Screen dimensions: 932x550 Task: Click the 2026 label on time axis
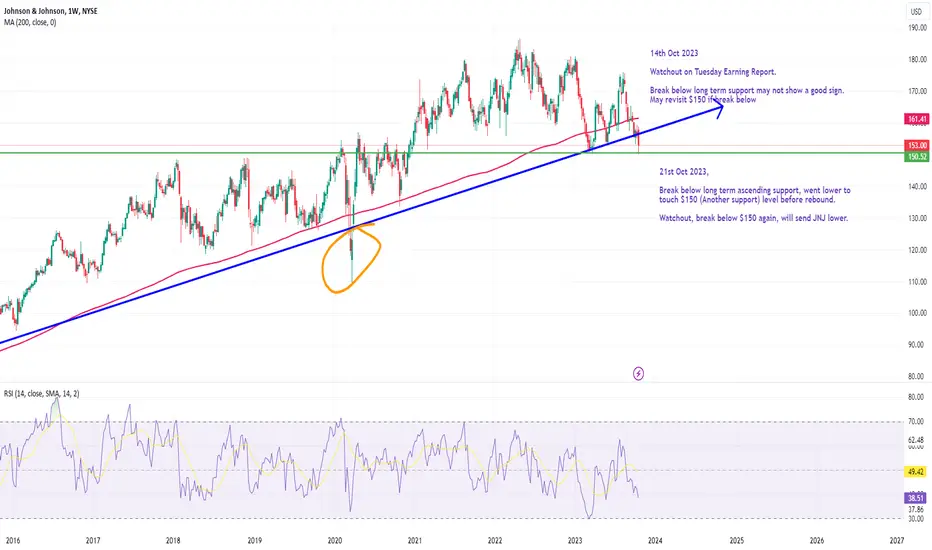(817, 540)
